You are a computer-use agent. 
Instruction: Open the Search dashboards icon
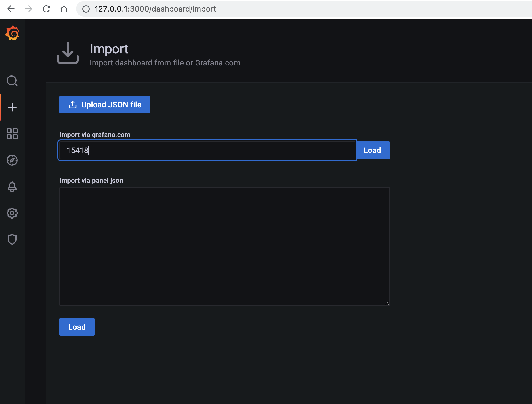[x=12, y=81]
